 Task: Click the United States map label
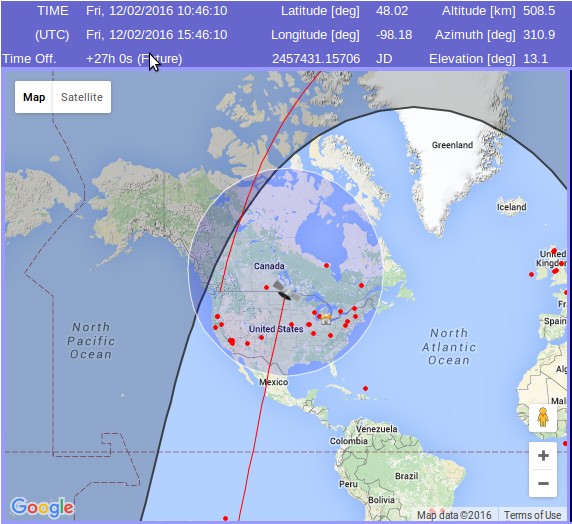click(x=276, y=329)
